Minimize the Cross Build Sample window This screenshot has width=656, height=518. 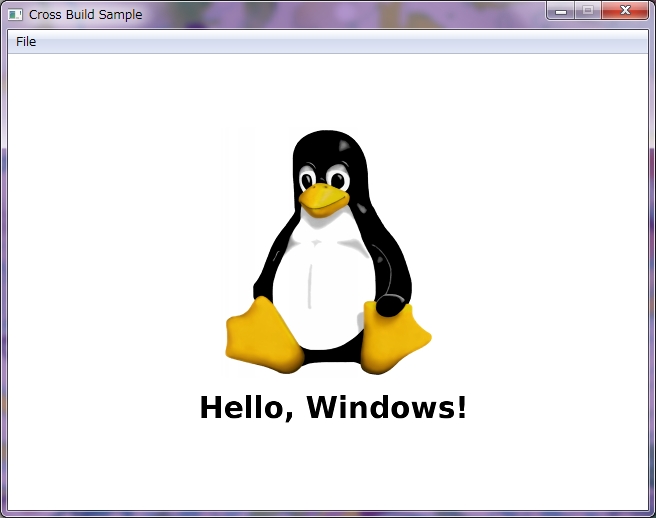tap(561, 10)
